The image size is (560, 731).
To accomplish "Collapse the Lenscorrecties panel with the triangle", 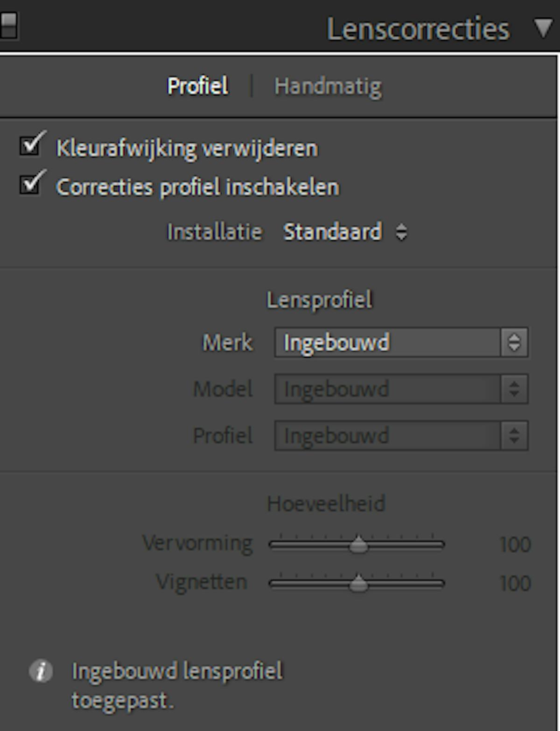I will pyautogui.click(x=543, y=28).
